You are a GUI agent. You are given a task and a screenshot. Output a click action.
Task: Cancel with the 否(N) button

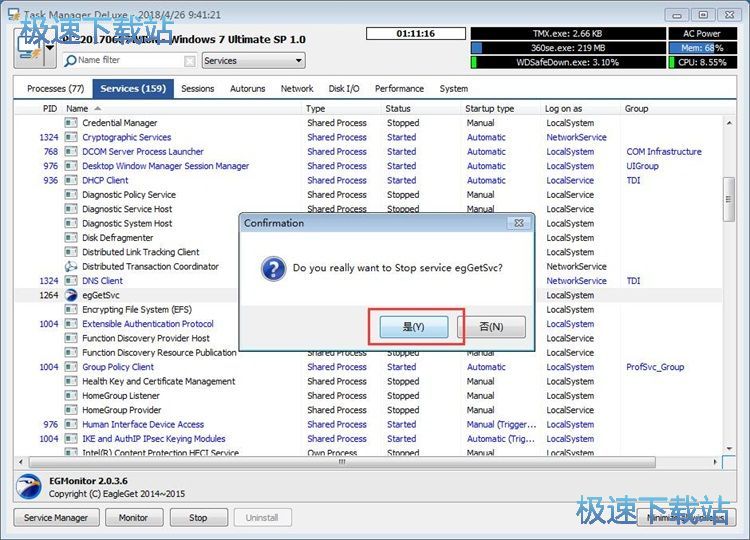[x=491, y=327]
